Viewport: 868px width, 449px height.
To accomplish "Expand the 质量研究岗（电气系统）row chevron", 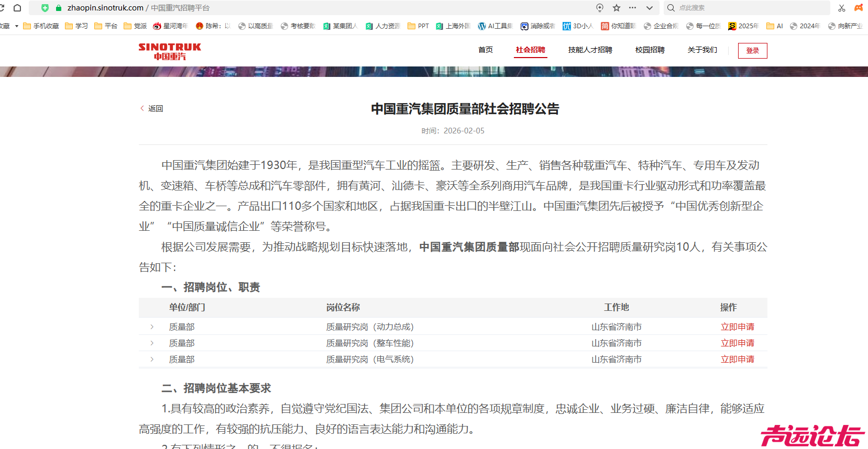I will 152,359.
